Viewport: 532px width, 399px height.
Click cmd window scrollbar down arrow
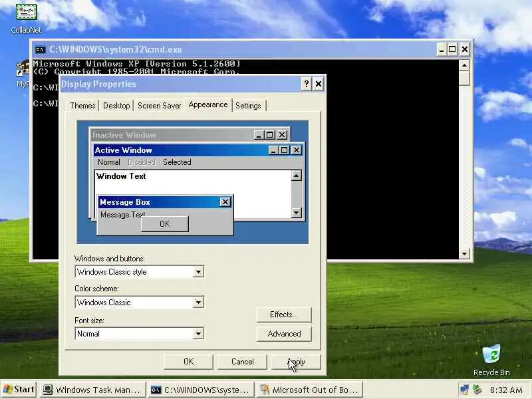click(464, 253)
